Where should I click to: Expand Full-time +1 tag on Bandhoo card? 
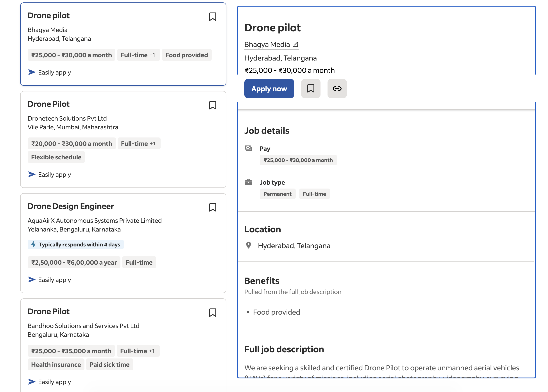(138, 351)
